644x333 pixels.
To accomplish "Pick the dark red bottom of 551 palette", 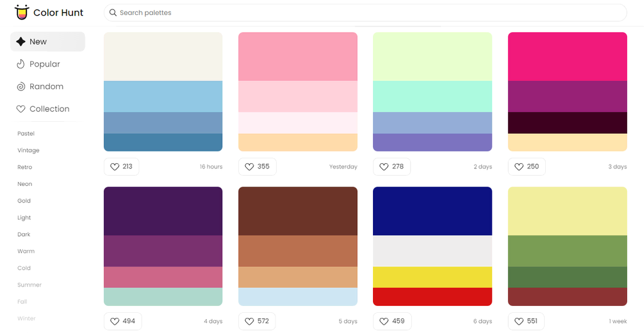I will click(568, 297).
